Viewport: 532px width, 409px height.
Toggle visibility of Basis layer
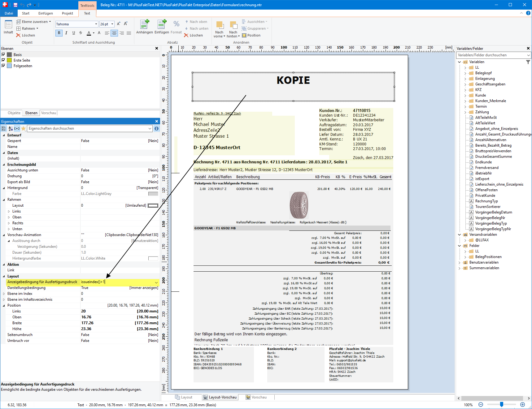[x=3, y=54]
